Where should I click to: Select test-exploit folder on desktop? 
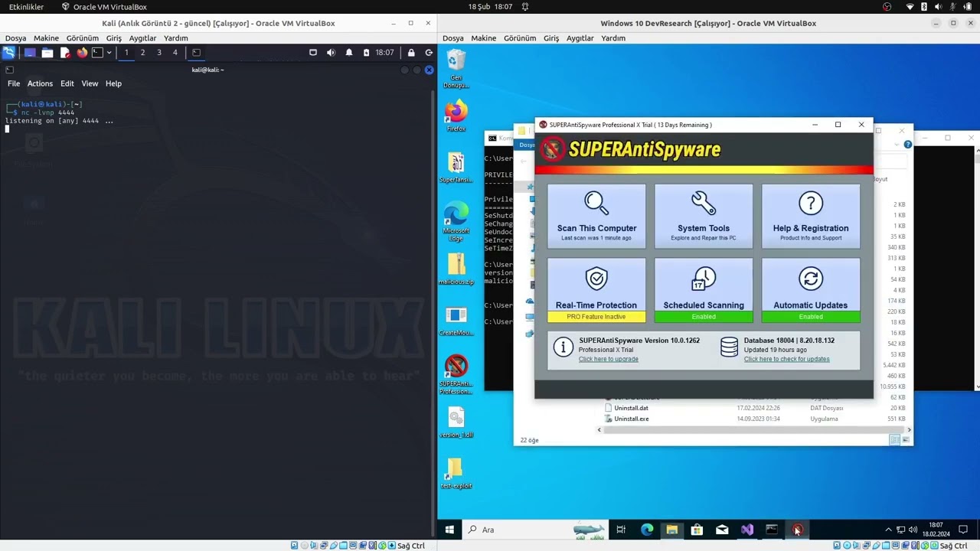point(456,474)
